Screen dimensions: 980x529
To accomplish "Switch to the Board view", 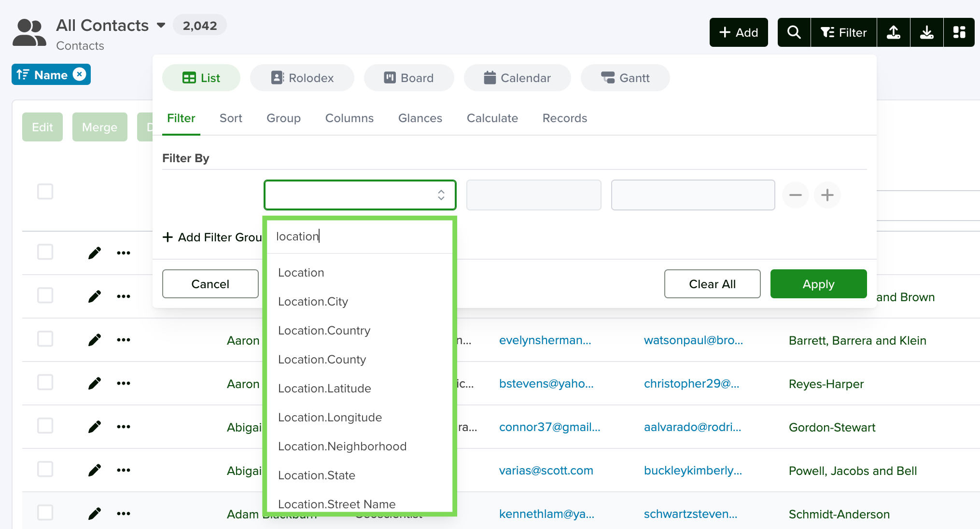I will click(x=409, y=78).
